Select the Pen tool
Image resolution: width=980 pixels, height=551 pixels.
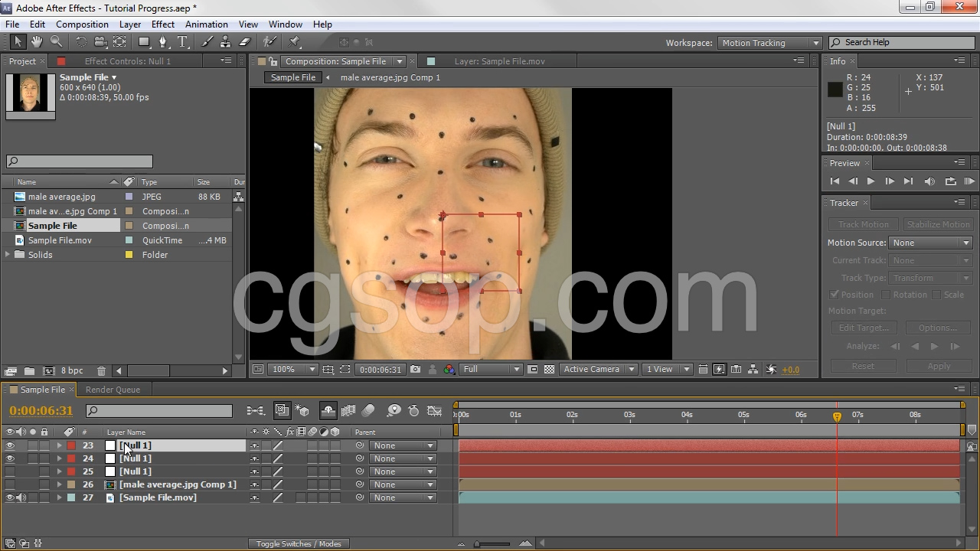point(163,42)
